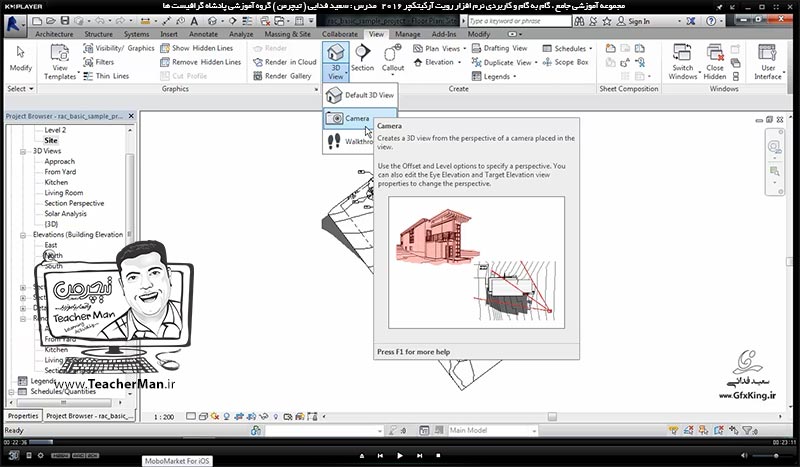Open Visibility/Graphics settings
Viewport: 800px width, 467px height.
pos(119,48)
